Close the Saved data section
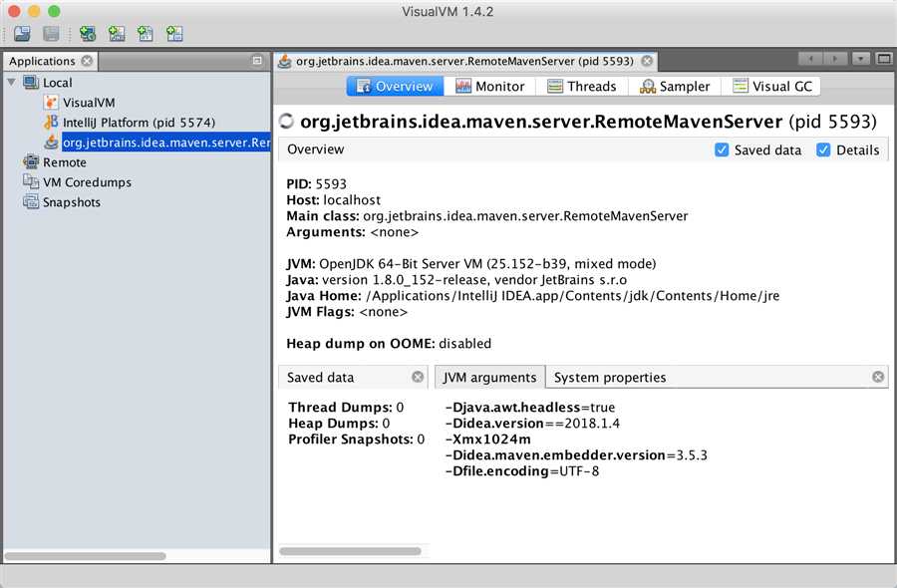The width and height of the screenshot is (897, 588). coord(418,377)
